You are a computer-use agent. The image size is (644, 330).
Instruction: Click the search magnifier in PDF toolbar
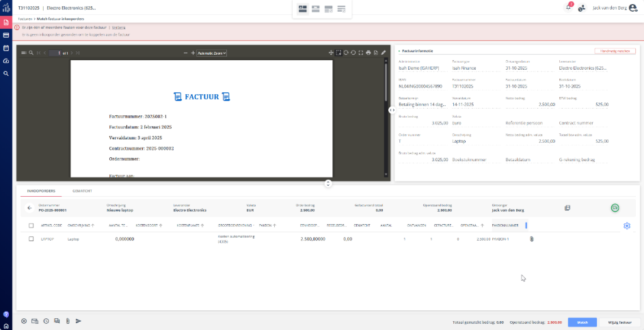pyautogui.click(x=31, y=53)
